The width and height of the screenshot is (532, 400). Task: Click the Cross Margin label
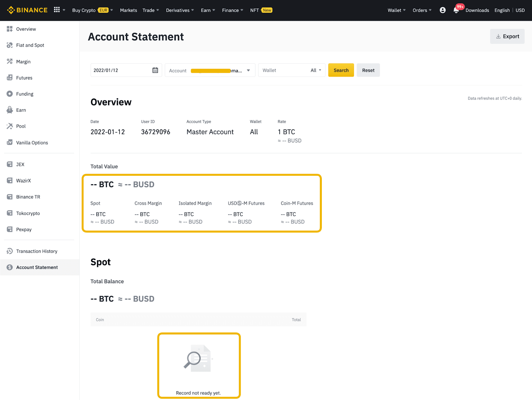click(148, 203)
